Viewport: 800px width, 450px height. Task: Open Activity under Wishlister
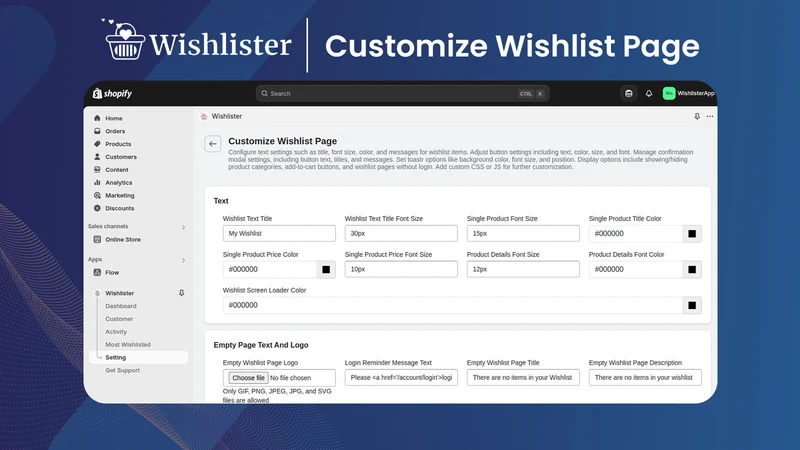click(x=116, y=332)
